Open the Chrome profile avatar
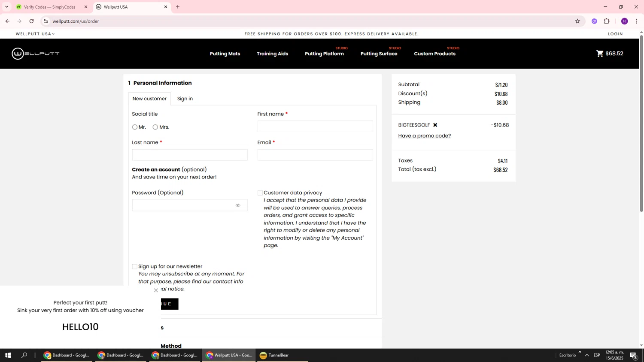Image resolution: width=644 pixels, height=362 pixels. point(624,21)
